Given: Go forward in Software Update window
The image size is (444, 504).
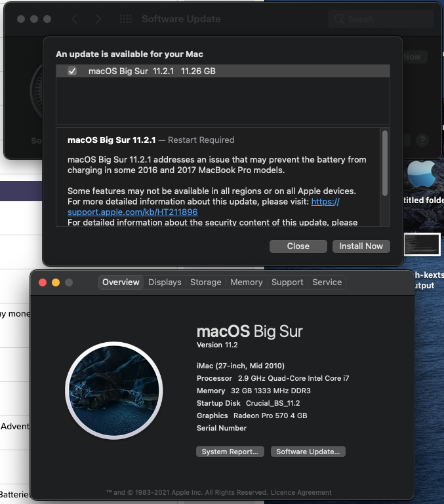Looking at the screenshot, I should (98, 19).
